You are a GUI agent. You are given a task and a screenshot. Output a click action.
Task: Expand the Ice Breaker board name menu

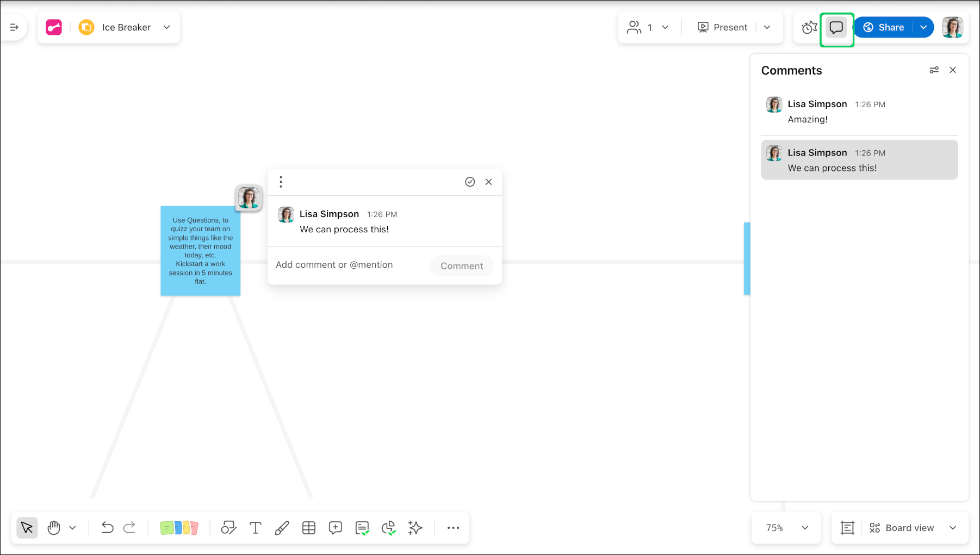click(166, 27)
